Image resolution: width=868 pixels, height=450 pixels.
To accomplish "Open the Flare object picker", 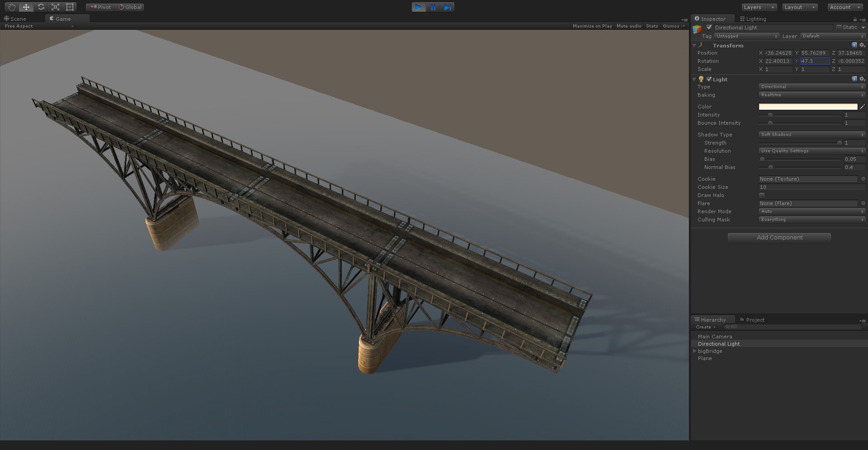I will coord(863,203).
